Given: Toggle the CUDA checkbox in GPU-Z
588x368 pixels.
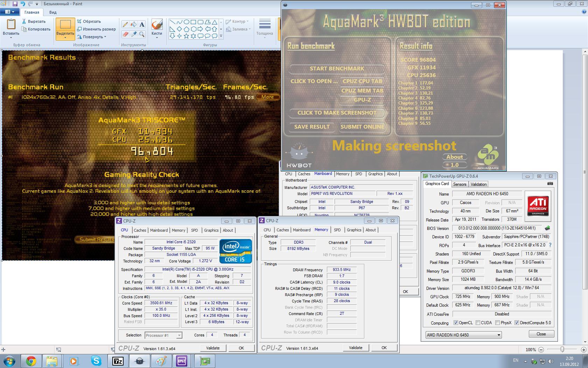Looking at the screenshot, I should click(x=478, y=323).
